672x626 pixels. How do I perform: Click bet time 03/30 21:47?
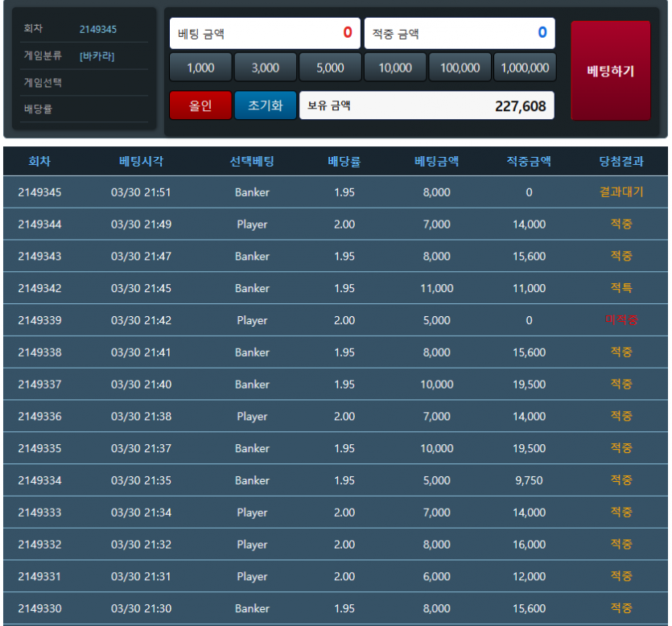click(x=141, y=256)
